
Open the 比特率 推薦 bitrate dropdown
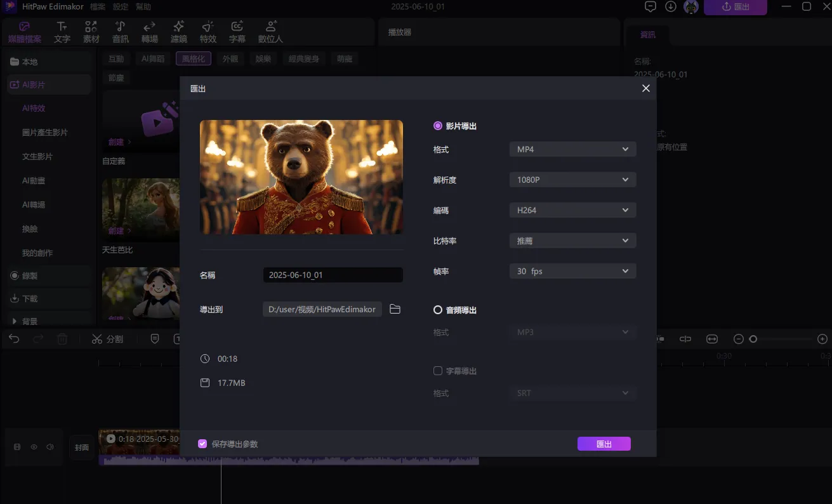[572, 241]
